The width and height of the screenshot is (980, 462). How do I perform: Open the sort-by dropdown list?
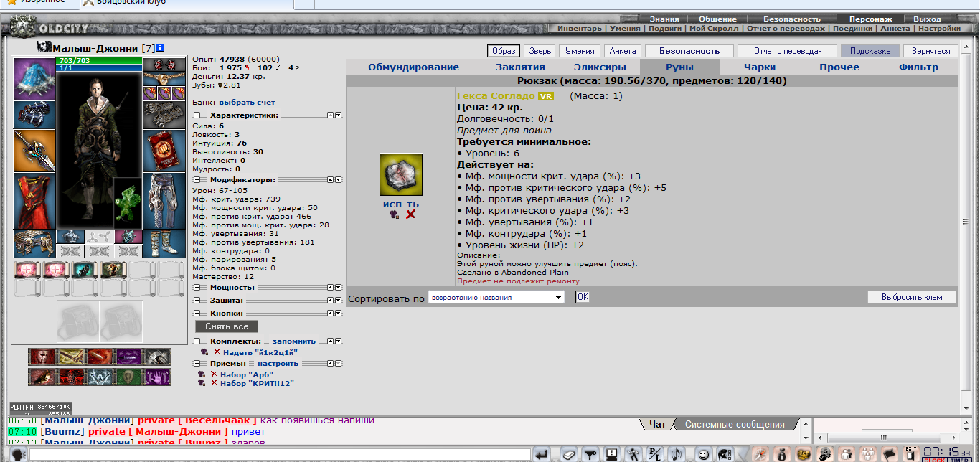tap(496, 297)
